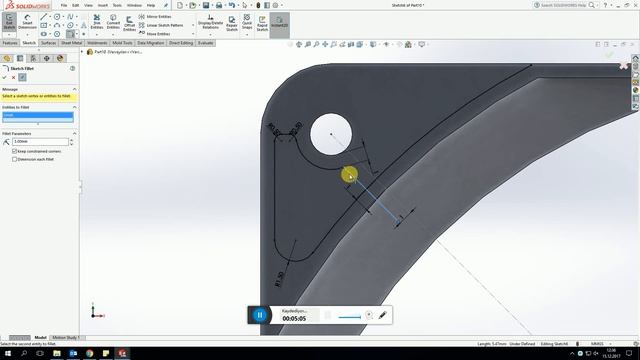This screenshot has width=640, height=360.
Task: Click the Repair Sketch tool
Action: coord(232,23)
